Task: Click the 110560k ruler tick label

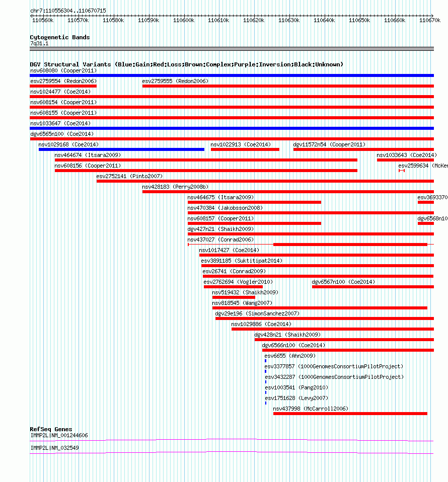Action: [43, 20]
